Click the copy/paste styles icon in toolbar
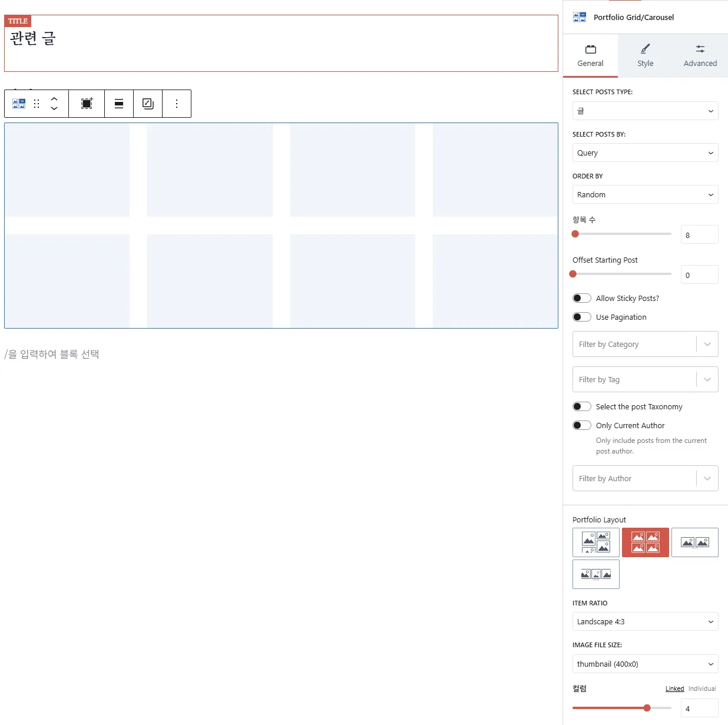This screenshot has height=725, width=728. [x=148, y=104]
